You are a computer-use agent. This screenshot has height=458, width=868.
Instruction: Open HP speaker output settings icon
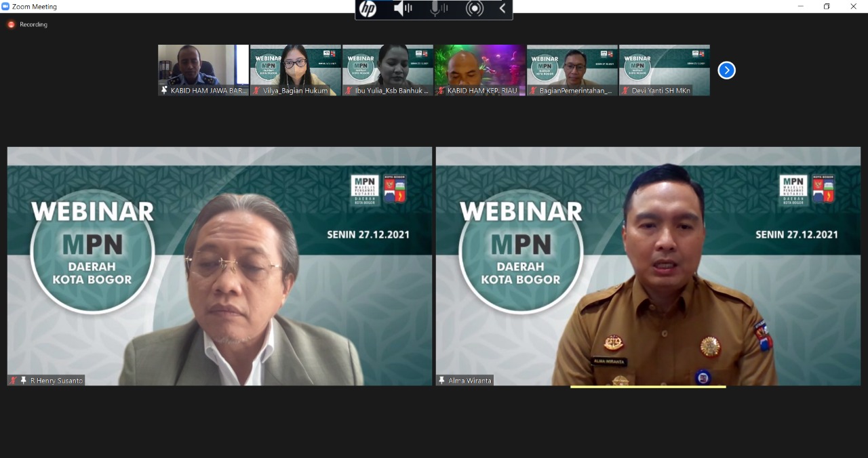[x=403, y=9]
